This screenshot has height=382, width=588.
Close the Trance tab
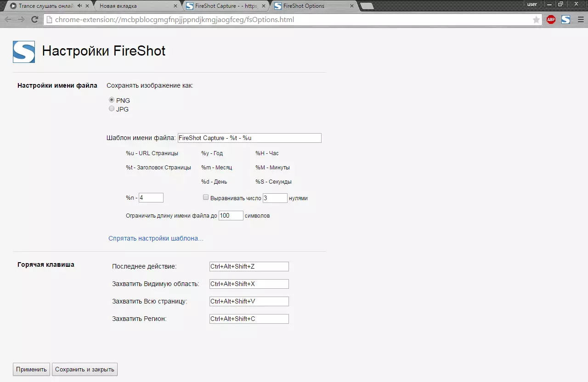click(87, 6)
